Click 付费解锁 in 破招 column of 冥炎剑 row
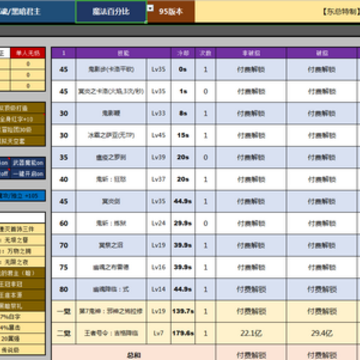 (322, 201)
